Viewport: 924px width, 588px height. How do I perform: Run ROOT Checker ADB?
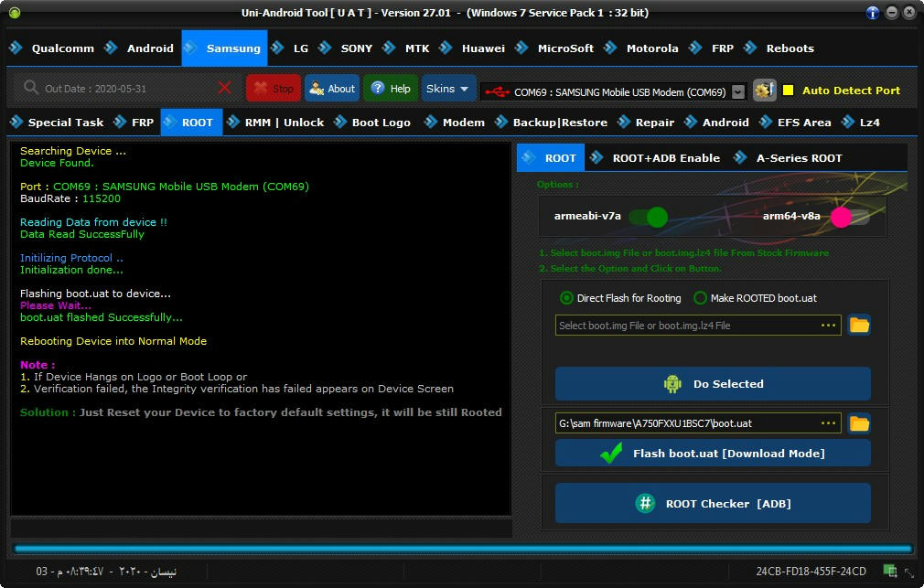pyautogui.click(x=713, y=503)
